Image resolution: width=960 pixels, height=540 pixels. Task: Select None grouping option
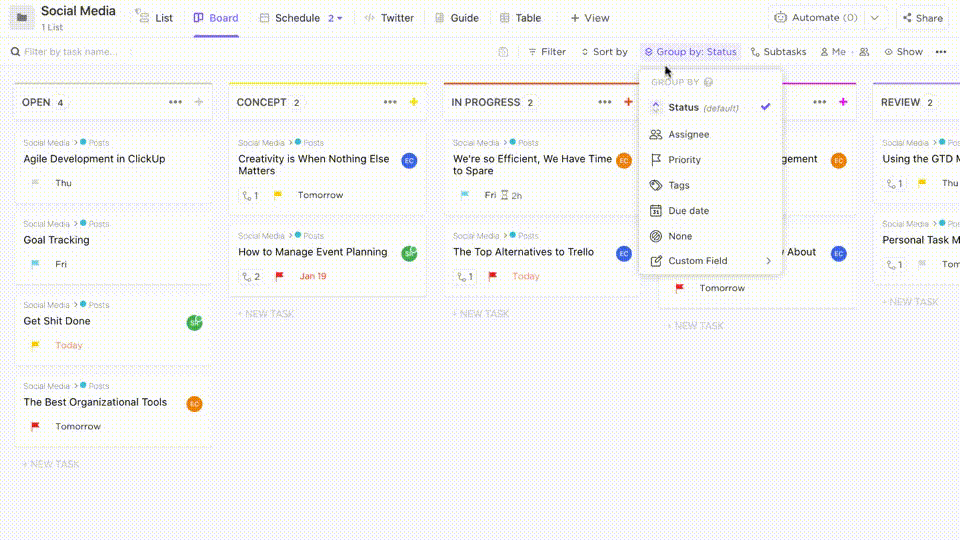710,236
